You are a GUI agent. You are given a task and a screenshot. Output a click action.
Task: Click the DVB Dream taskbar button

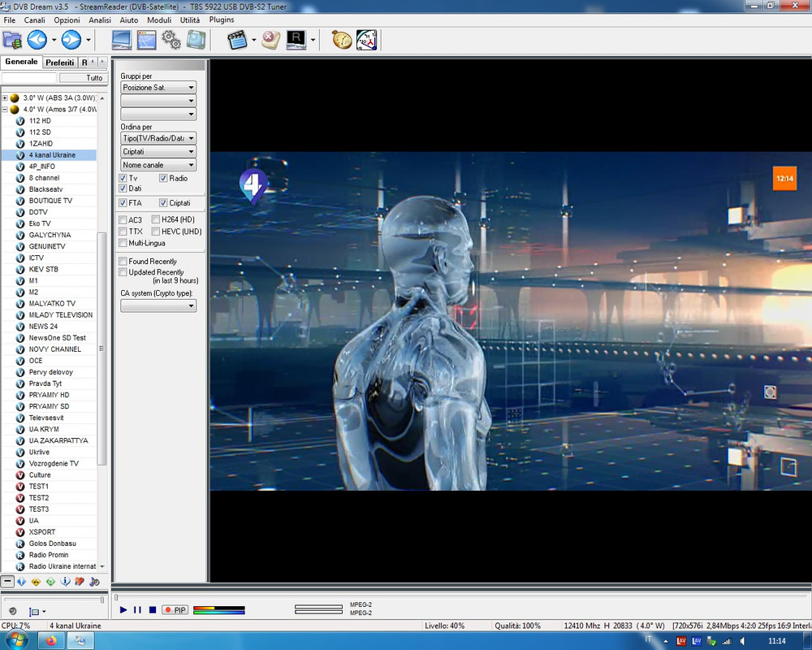pos(80,641)
